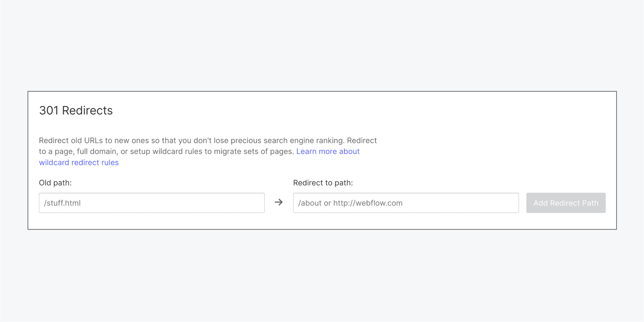The image size is (644, 322).
Task: Click the "Old path:" label
Action: tap(55, 183)
